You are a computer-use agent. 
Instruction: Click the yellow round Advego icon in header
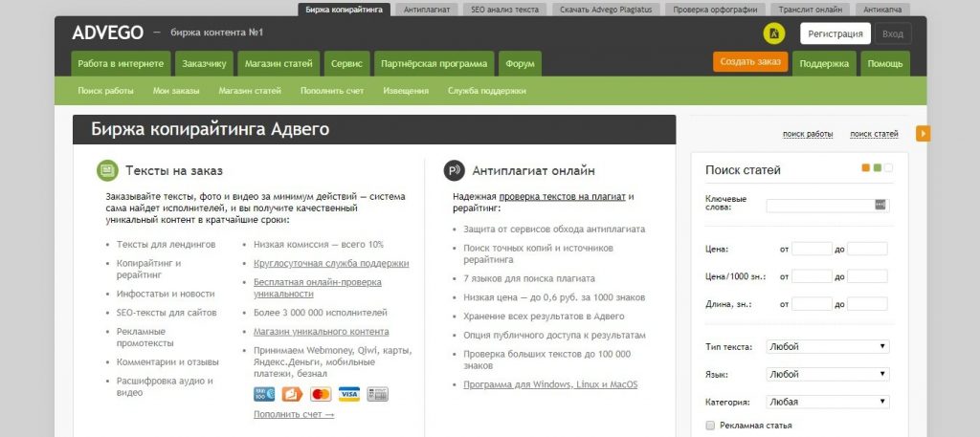[773, 33]
